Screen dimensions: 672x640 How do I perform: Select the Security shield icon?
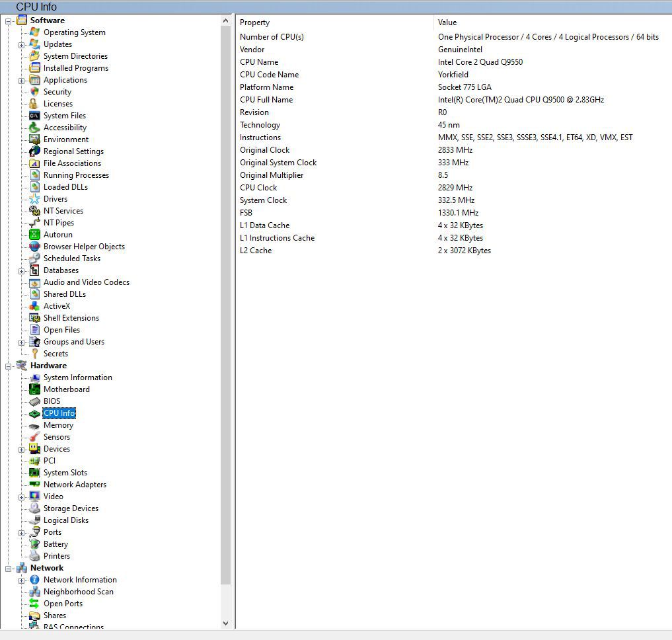click(35, 92)
